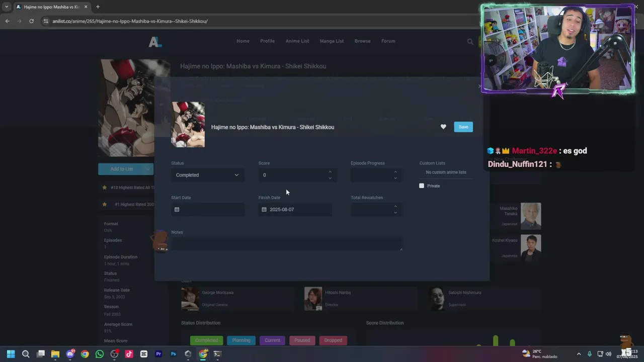Open the Windows Start menu
Viewport: 644px width, 362px height.
click(x=11, y=354)
